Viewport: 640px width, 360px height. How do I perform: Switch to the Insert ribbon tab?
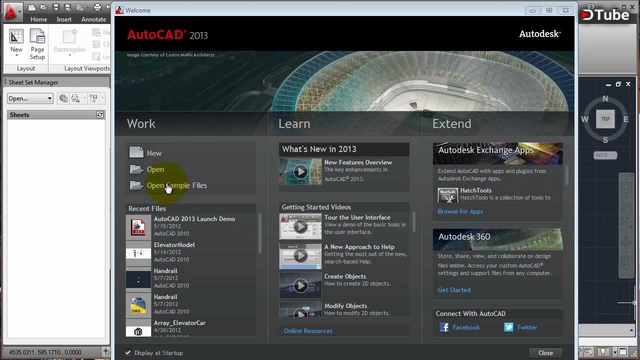64,19
